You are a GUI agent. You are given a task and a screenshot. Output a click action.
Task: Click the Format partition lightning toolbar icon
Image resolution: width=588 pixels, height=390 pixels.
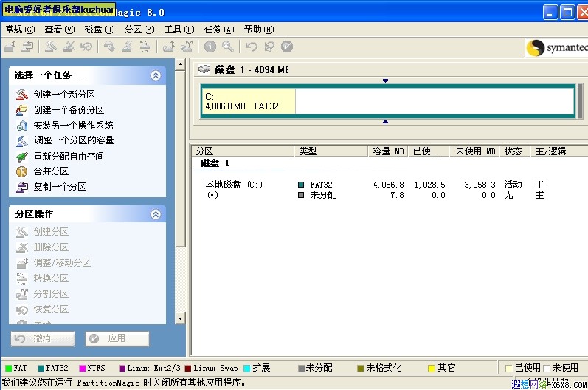127,47
